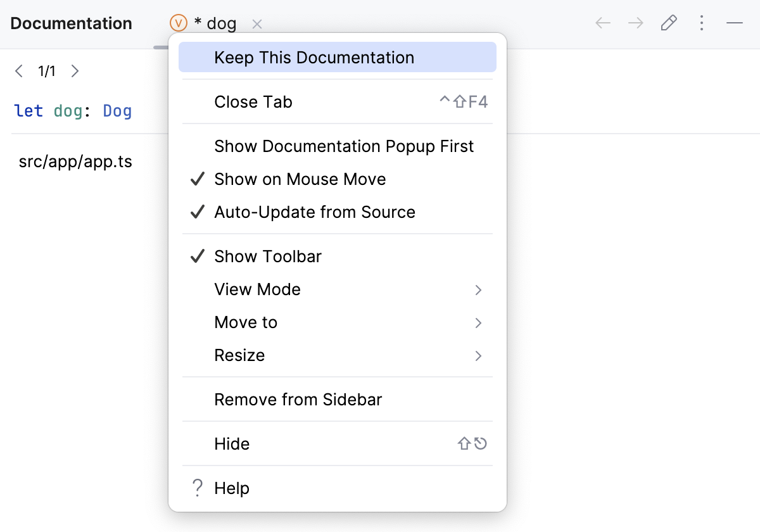This screenshot has height=532, width=760.
Task: Expand the View Mode submenu
Action: coord(257,289)
